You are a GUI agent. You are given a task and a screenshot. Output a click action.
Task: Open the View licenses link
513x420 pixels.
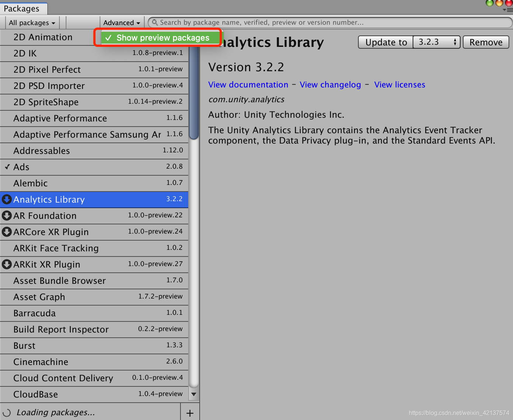(400, 85)
